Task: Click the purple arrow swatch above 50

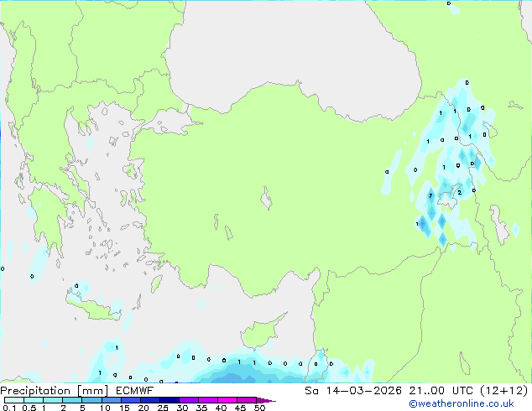Action: point(266,400)
